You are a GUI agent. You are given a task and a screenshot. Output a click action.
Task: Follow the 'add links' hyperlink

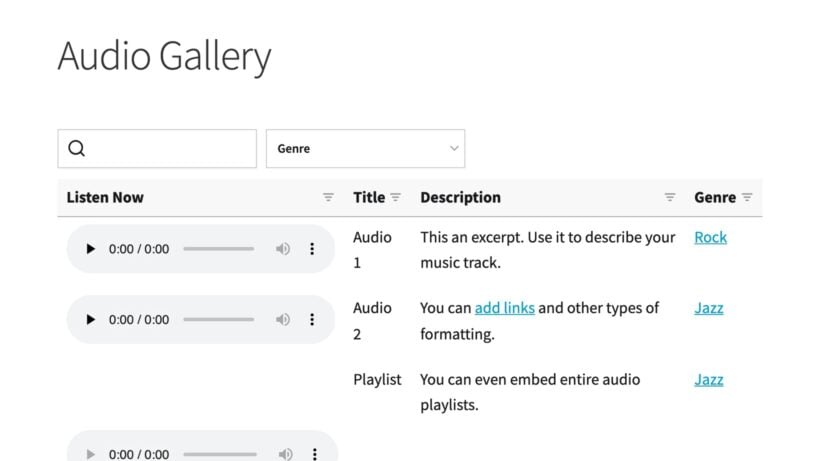click(x=505, y=308)
